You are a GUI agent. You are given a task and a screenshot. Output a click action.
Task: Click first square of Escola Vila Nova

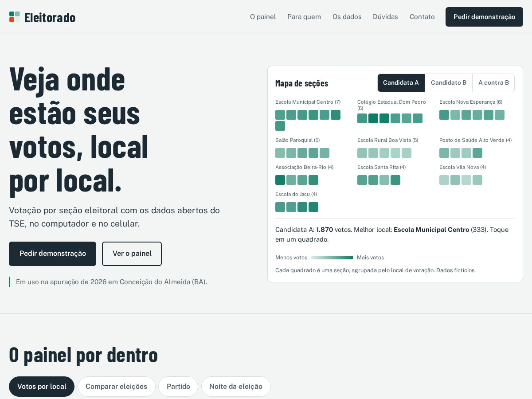444,180
